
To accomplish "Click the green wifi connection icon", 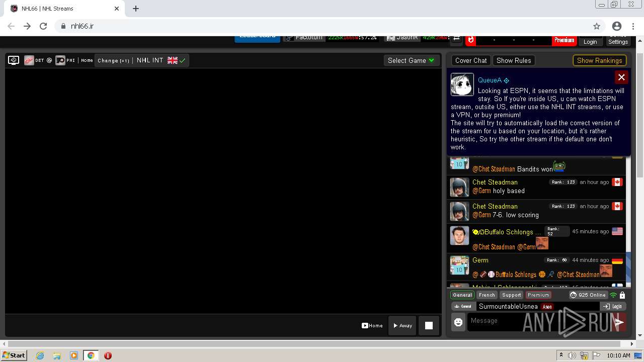I will click(x=613, y=295).
